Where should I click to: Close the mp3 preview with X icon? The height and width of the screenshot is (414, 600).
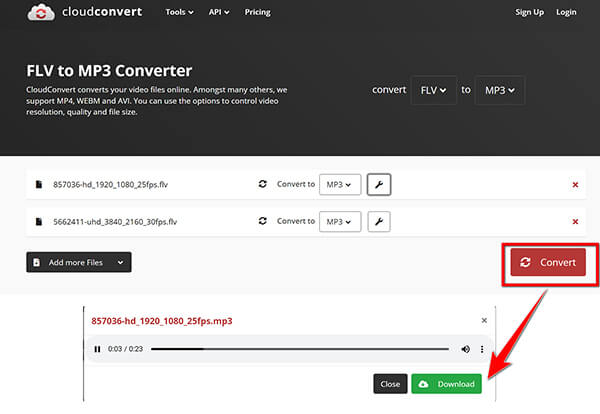click(484, 320)
